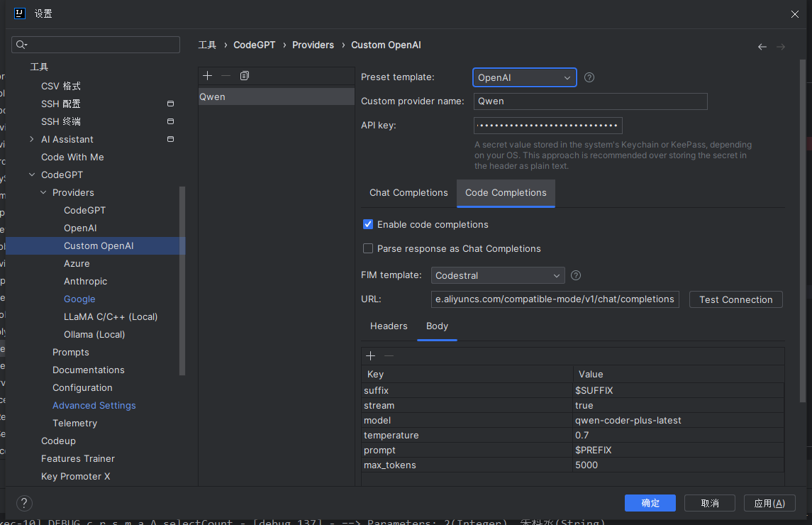
Task: Open the Preset template dropdown
Action: pos(524,77)
